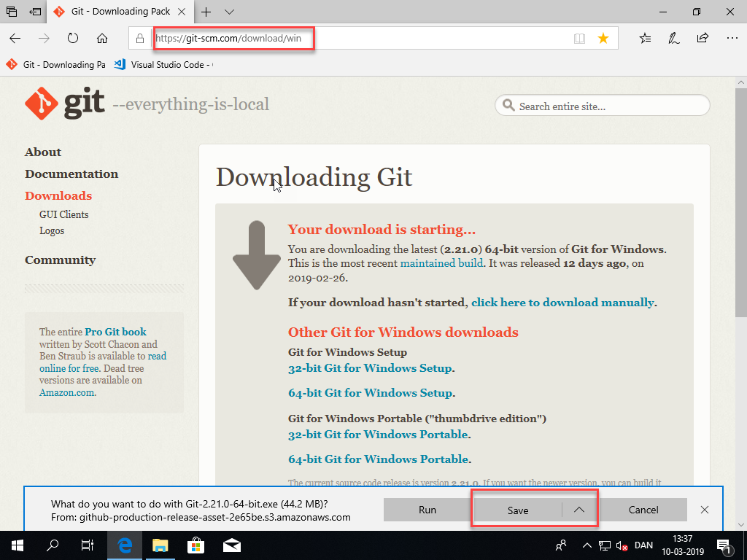Screen dimensions: 747x560
Task: Open GUI Clients sidebar link
Action: (x=64, y=214)
